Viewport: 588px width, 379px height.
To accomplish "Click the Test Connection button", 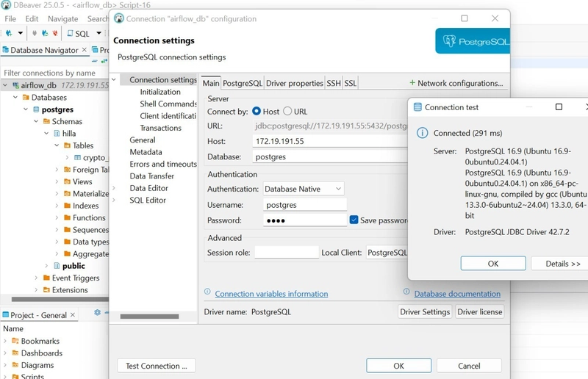I will coord(157,366).
